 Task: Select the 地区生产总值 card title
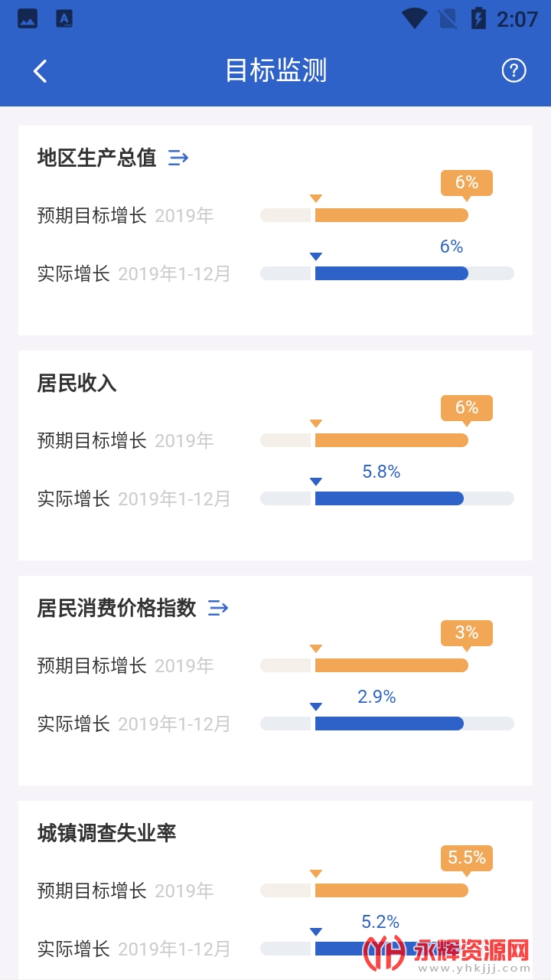[96, 158]
